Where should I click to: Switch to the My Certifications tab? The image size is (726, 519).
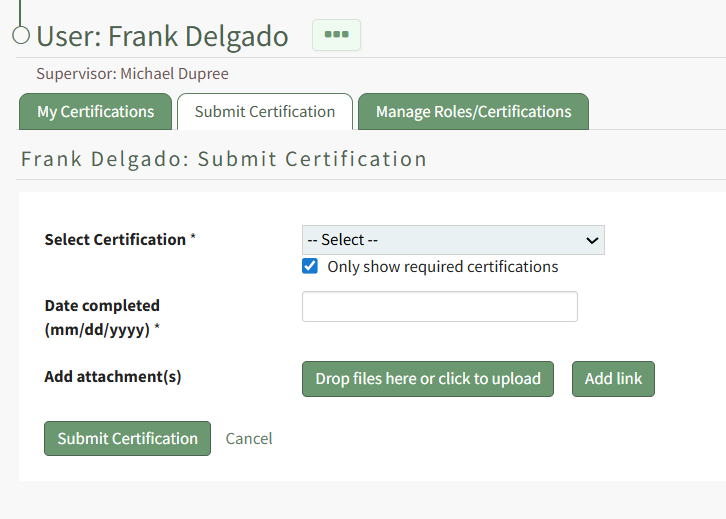click(x=95, y=112)
